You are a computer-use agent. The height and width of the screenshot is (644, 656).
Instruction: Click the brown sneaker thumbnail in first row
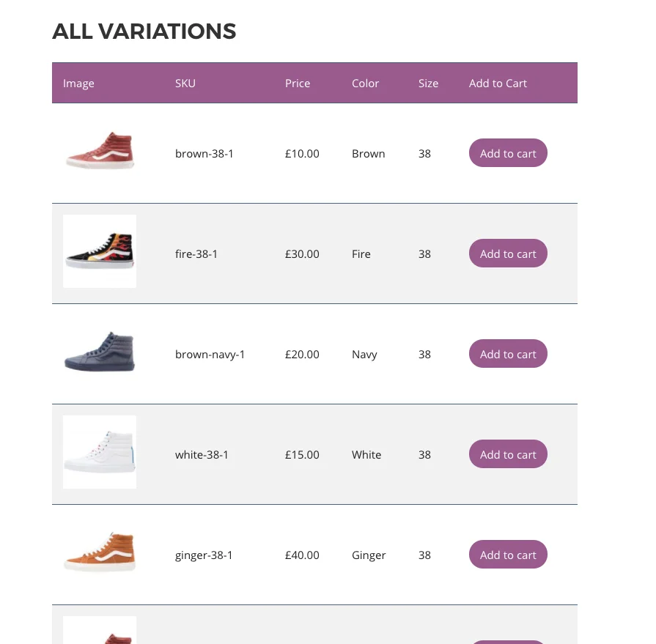99,152
